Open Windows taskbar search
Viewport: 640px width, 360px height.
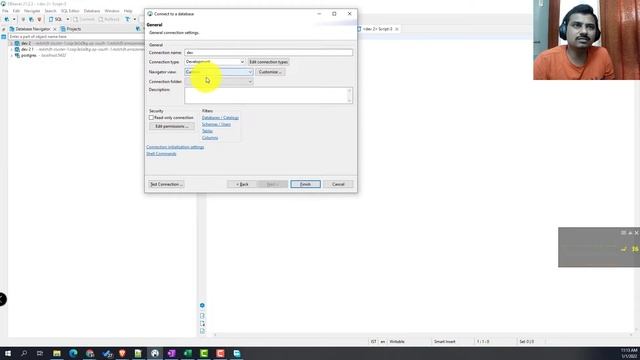pos(24,353)
